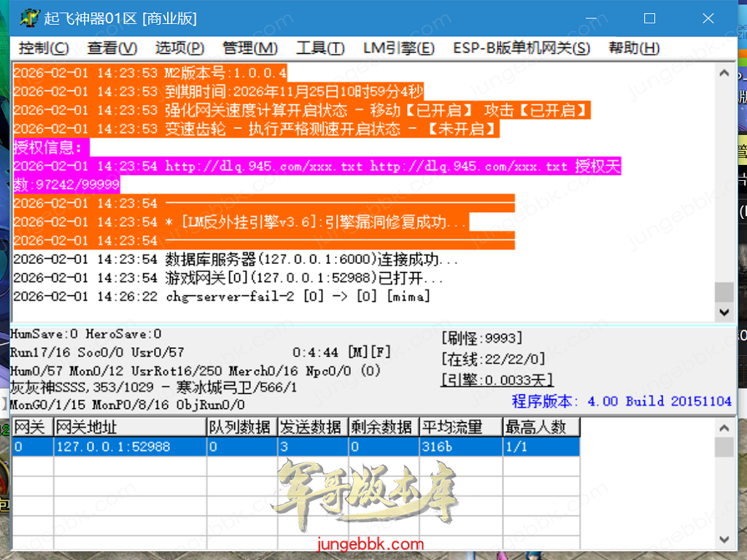
Task: Click the gateway table scroll up arrow
Action: [724, 427]
